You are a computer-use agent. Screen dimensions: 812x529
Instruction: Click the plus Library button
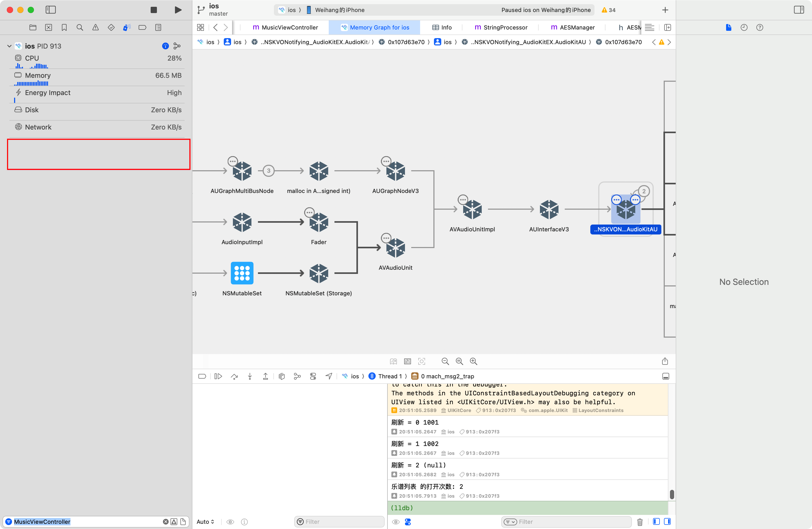tap(665, 10)
